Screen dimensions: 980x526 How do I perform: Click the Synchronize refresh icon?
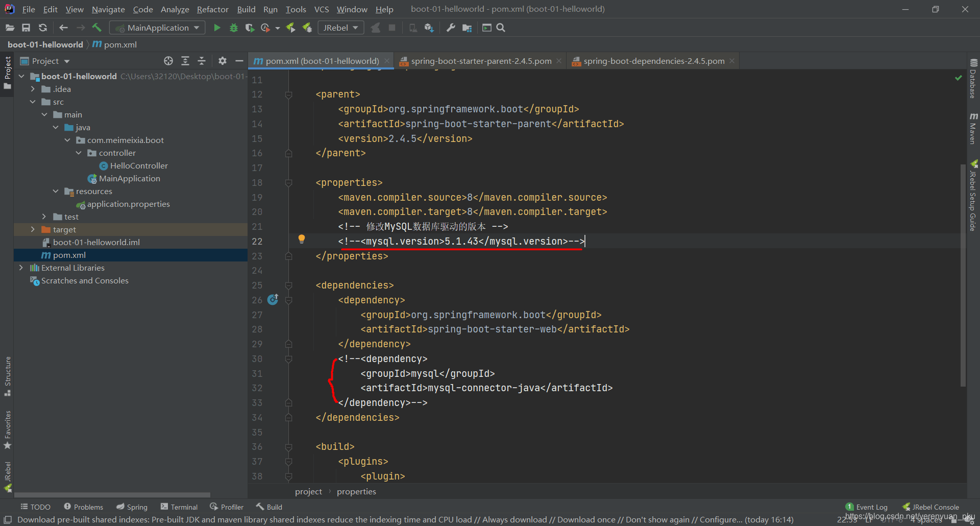click(x=43, y=28)
